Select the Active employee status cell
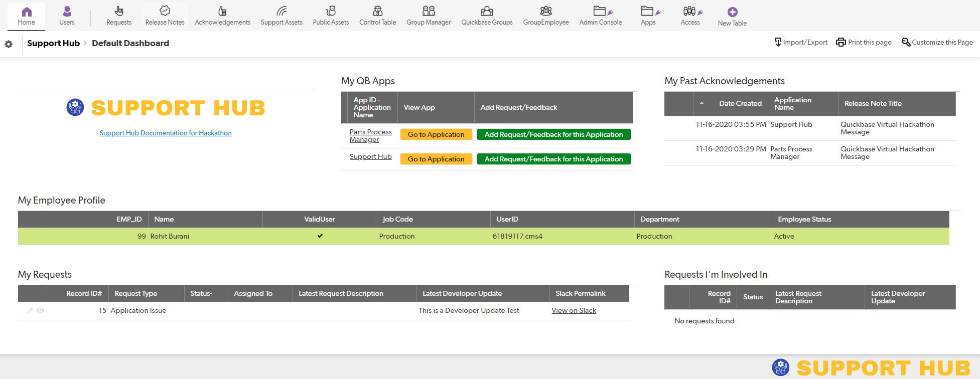Image resolution: width=980 pixels, height=379 pixels. pos(784,236)
